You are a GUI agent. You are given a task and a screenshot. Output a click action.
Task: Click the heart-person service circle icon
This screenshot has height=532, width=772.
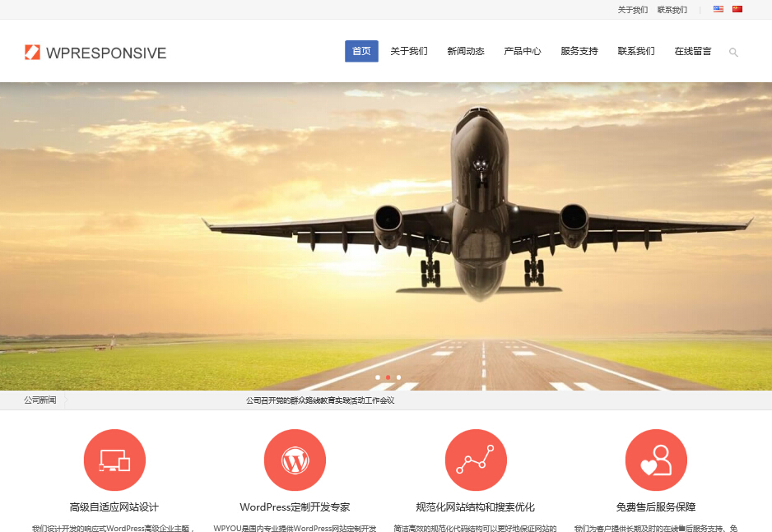(656, 460)
